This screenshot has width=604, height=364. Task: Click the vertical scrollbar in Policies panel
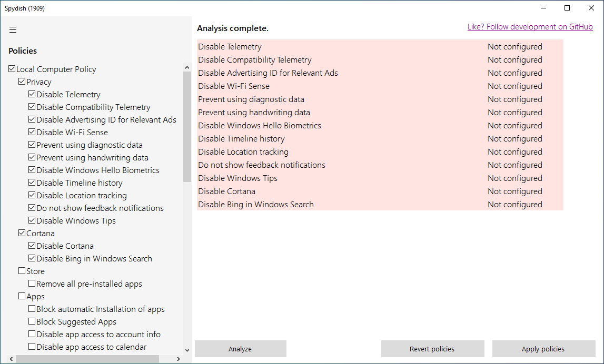coord(187,126)
